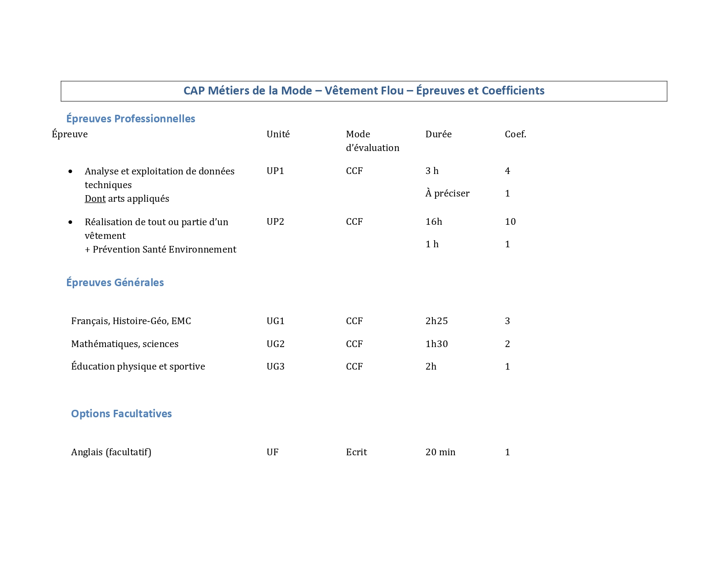Click 'Mathématiques, sciences'

click(125, 344)
